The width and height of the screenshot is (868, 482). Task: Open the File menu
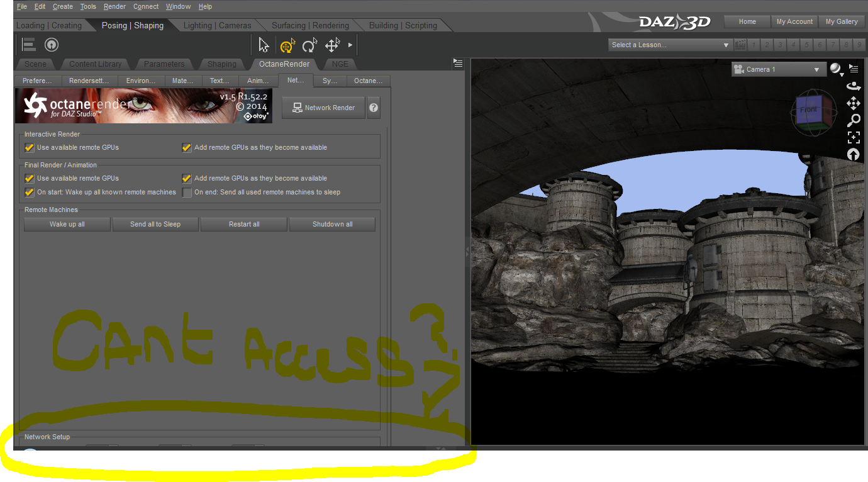tap(22, 6)
